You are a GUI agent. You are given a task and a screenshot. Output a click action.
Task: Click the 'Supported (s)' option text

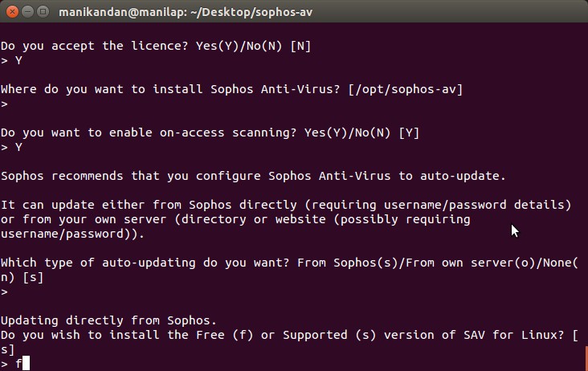pyautogui.click(x=329, y=335)
